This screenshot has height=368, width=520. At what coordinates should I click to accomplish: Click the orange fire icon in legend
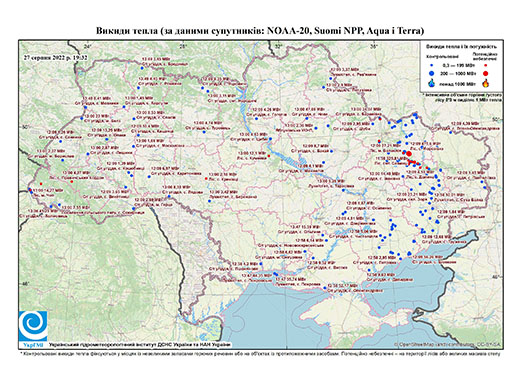[486, 83]
